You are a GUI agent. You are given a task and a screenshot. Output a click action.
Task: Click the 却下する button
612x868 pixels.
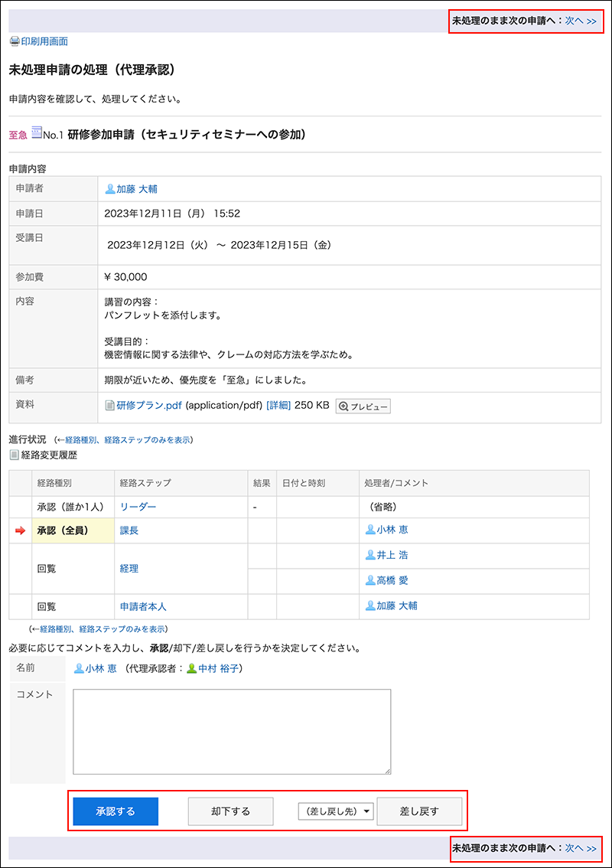[x=231, y=811]
